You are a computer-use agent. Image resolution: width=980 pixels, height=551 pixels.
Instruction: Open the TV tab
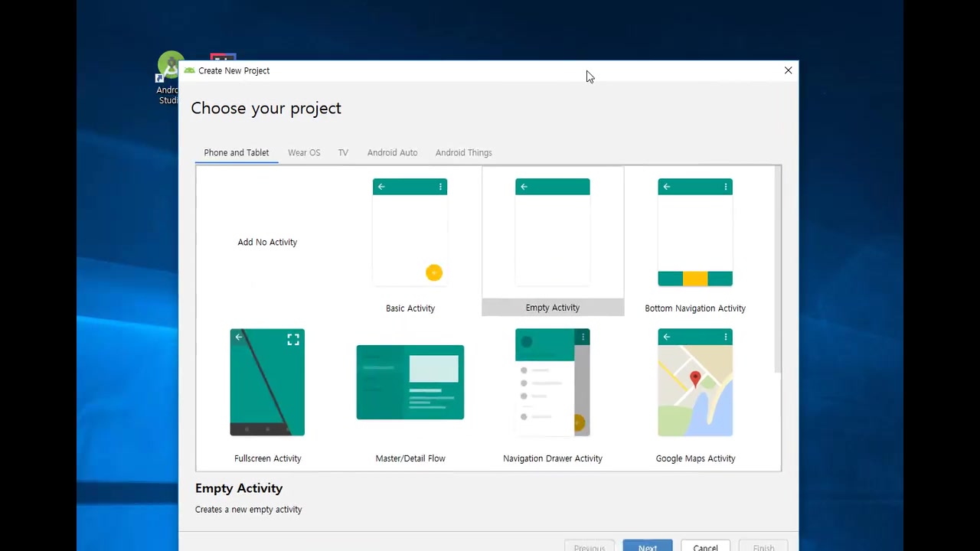click(x=343, y=152)
